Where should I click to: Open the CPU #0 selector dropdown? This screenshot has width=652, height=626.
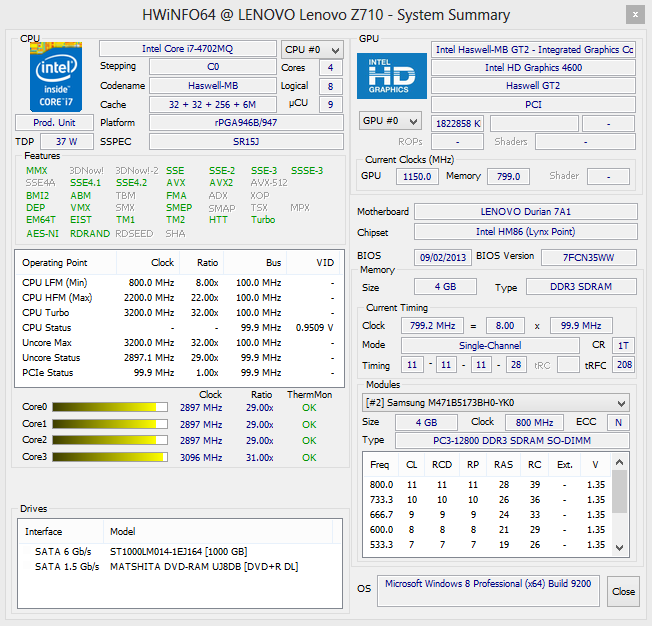pos(312,50)
